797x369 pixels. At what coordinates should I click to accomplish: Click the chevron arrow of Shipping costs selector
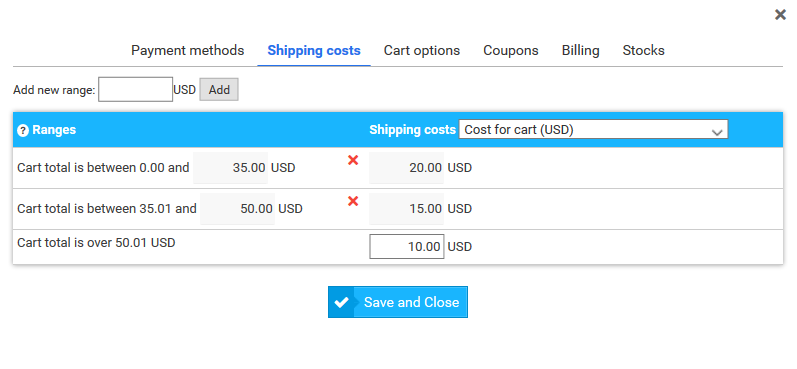click(717, 132)
